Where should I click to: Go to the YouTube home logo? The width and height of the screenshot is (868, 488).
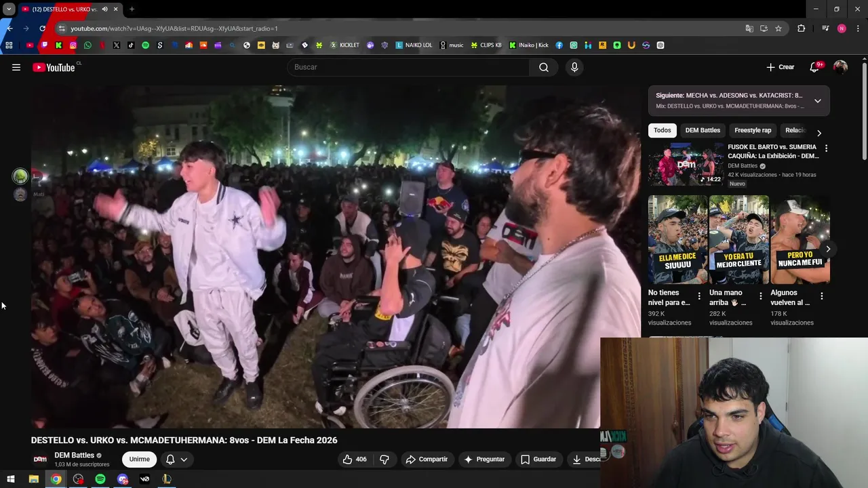pyautogui.click(x=54, y=67)
